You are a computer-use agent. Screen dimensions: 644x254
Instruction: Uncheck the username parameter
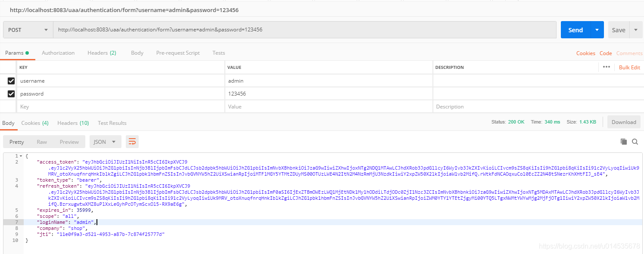[11, 81]
